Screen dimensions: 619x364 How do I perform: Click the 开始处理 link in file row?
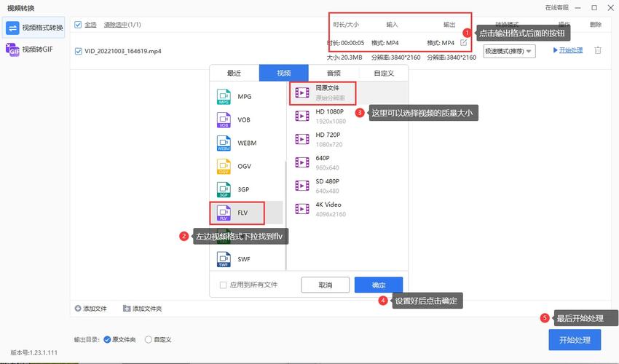[571, 50]
